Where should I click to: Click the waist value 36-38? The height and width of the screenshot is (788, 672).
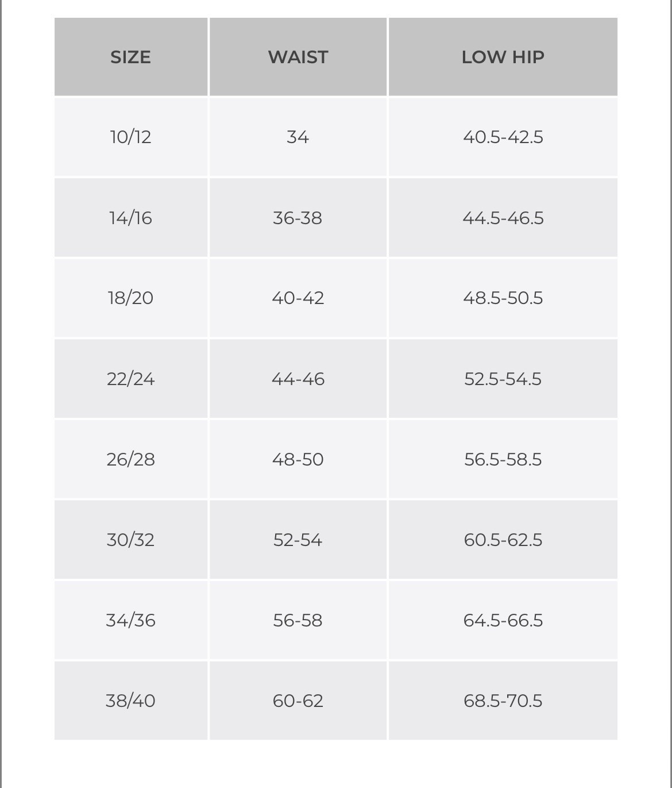pyautogui.click(x=298, y=218)
